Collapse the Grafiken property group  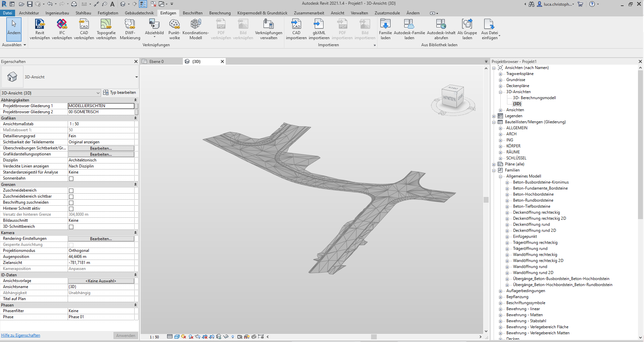pyautogui.click(x=135, y=118)
